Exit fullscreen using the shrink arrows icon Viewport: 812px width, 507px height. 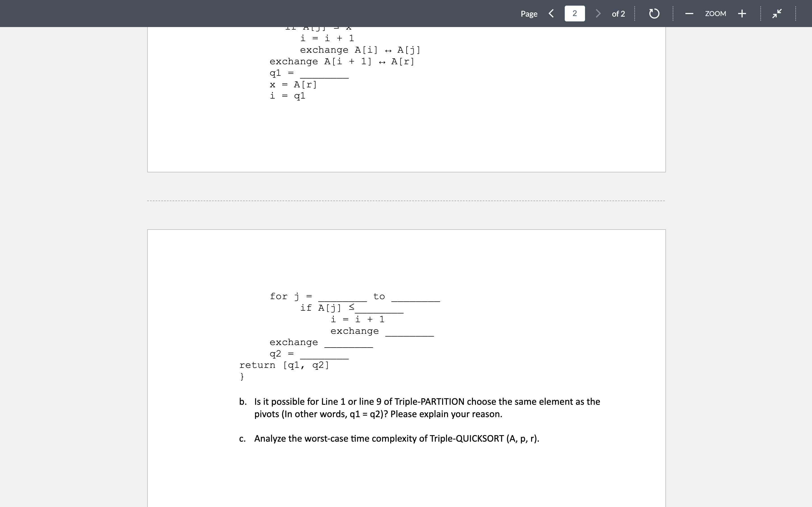click(776, 14)
